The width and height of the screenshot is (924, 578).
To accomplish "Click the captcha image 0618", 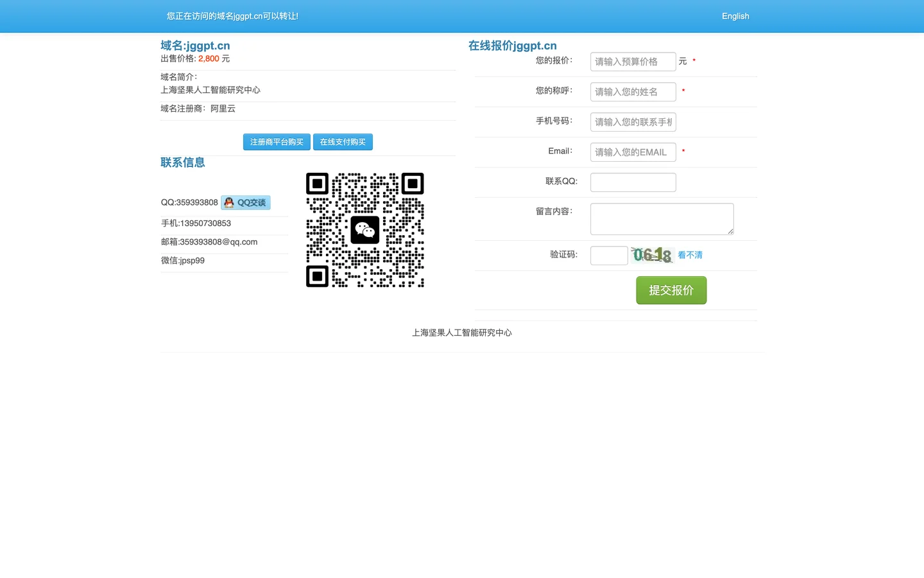I will pyautogui.click(x=653, y=255).
